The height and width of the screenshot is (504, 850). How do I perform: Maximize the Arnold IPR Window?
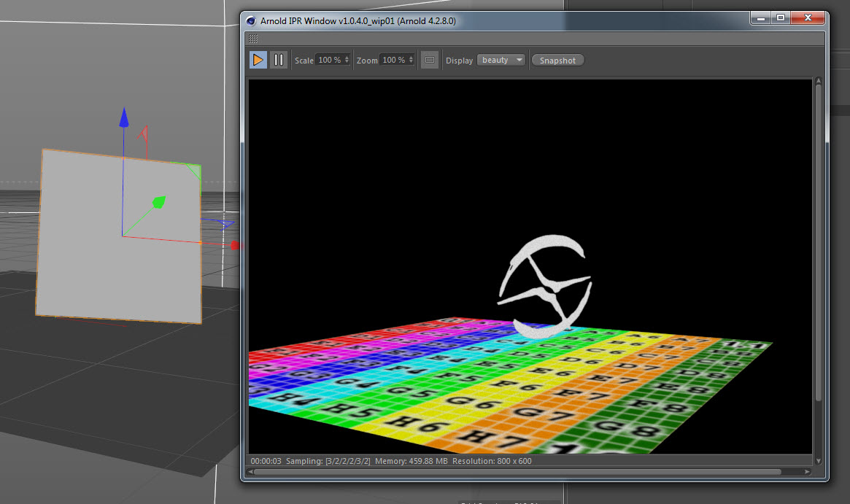[x=780, y=18]
